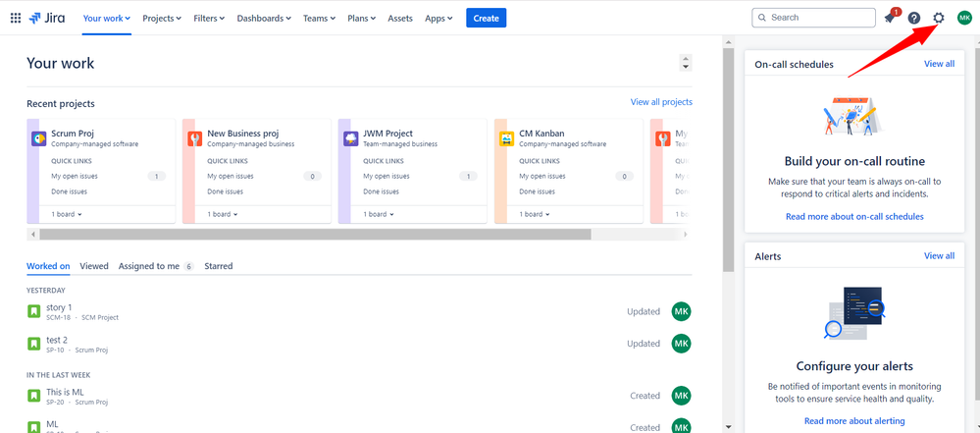Click the MK avatar in This is ML row
The height and width of the screenshot is (433, 980).
pyautogui.click(x=681, y=396)
